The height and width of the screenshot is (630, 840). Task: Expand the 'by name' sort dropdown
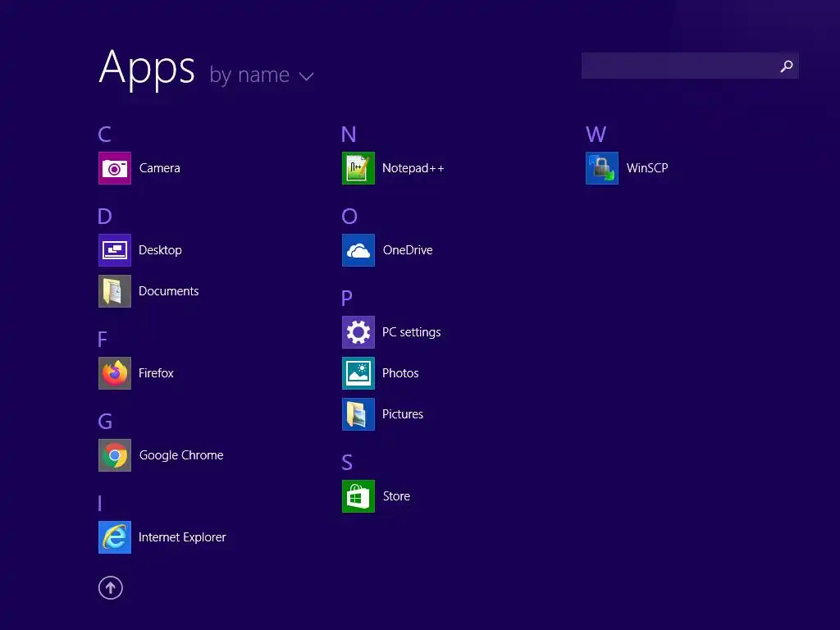click(261, 75)
